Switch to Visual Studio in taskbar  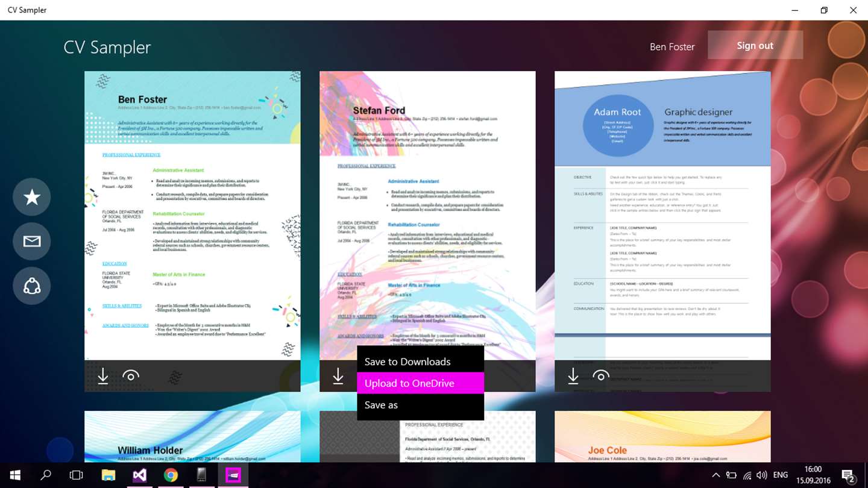(x=139, y=475)
